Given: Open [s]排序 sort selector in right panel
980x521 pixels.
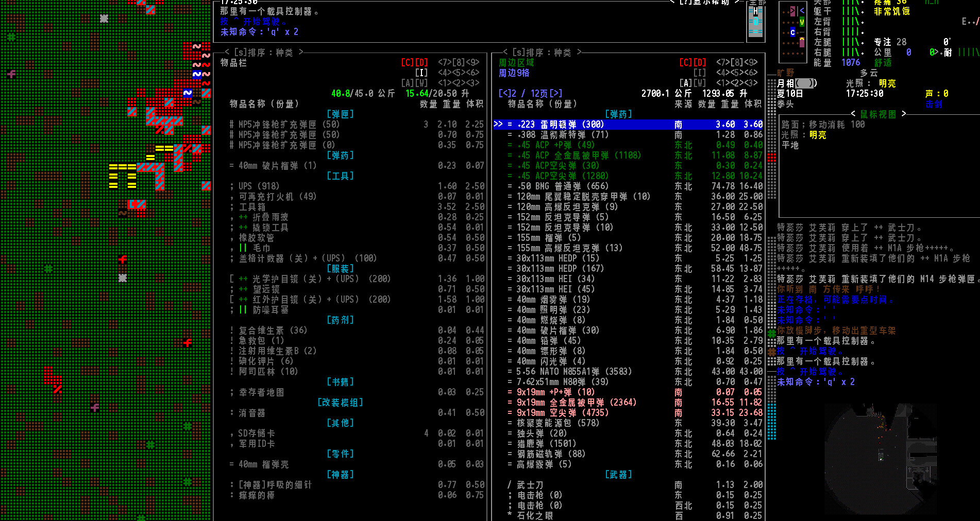Looking at the screenshot, I should [x=543, y=53].
